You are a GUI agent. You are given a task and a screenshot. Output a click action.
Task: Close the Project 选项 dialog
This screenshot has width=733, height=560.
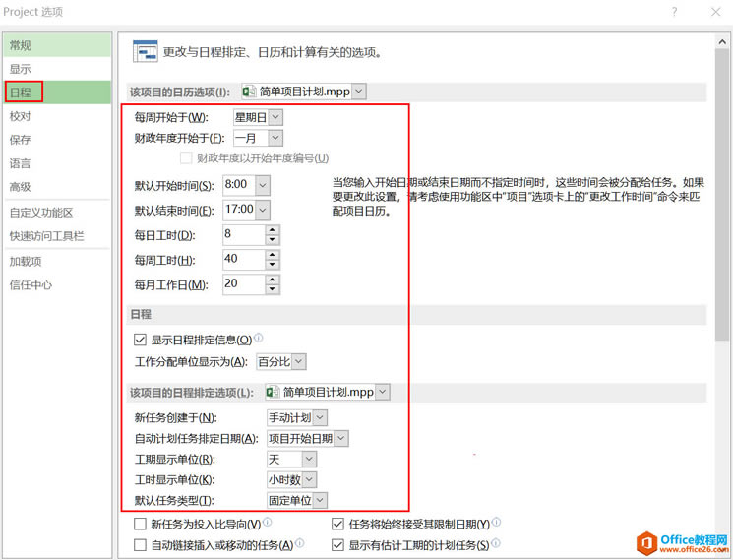pyautogui.click(x=715, y=12)
